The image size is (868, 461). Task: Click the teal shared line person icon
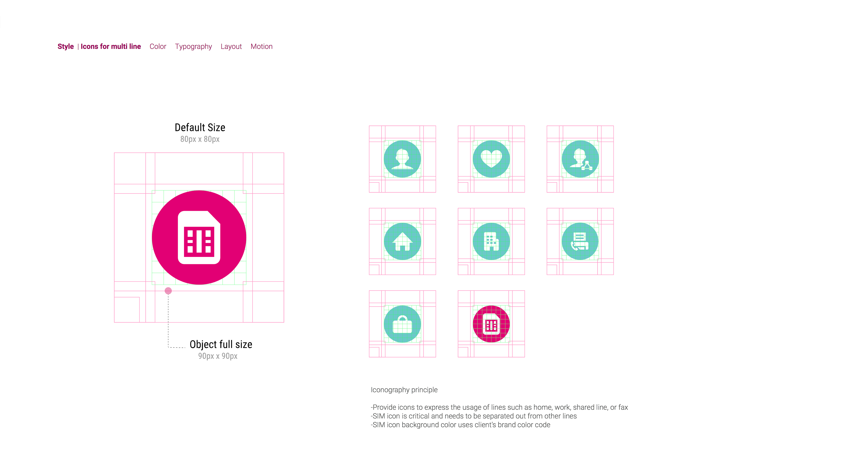[580, 159]
